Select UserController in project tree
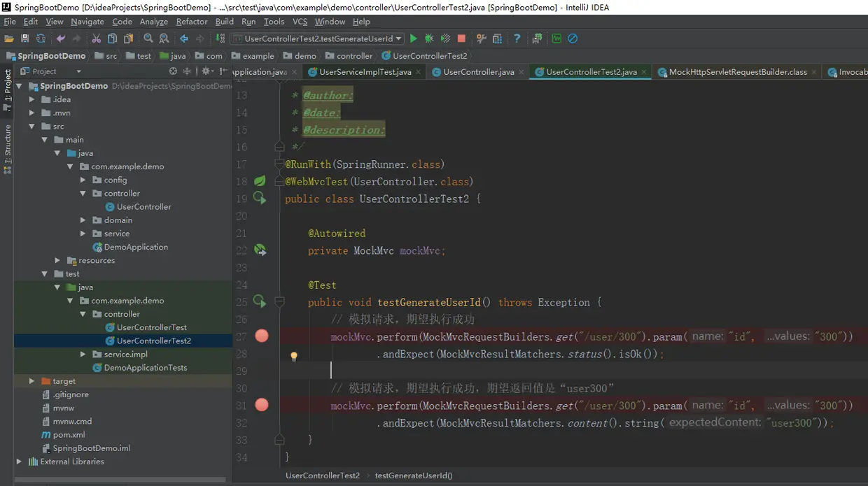The image size is (868, 486). coord(143,207)
